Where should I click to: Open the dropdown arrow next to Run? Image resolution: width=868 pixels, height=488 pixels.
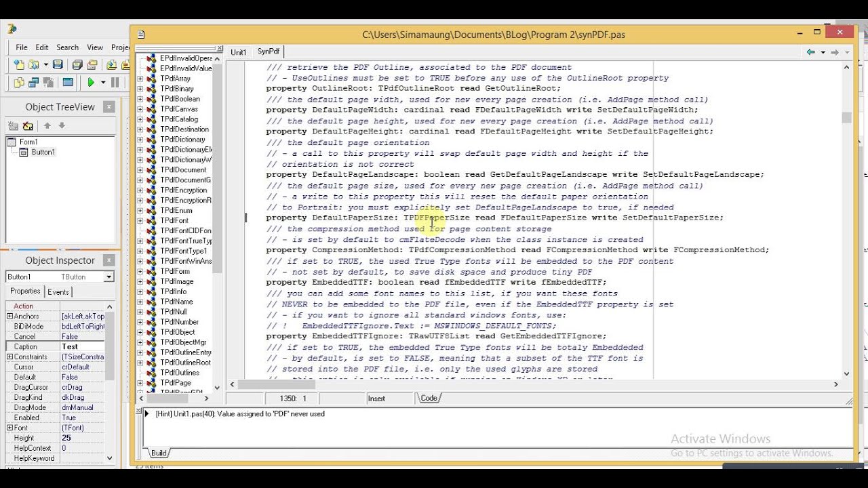click(x=103, y=83)
